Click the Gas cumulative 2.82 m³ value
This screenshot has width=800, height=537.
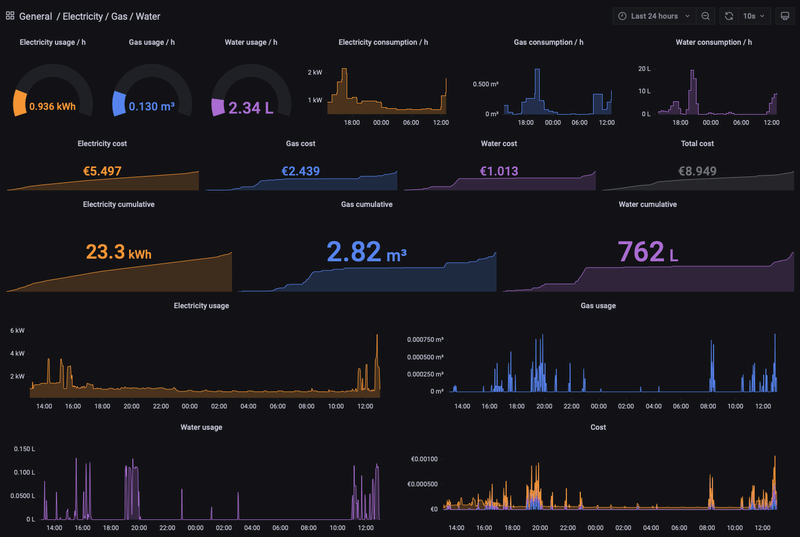click(366, 252)
